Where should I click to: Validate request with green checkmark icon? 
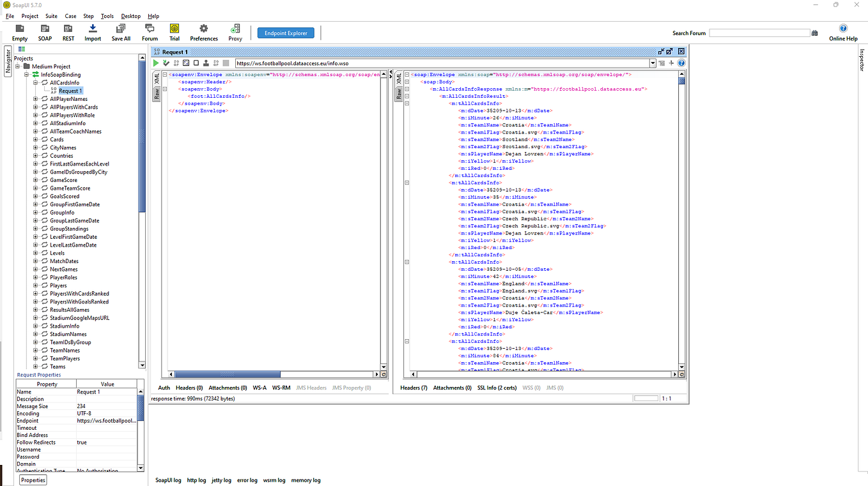[x=166, y=63]
